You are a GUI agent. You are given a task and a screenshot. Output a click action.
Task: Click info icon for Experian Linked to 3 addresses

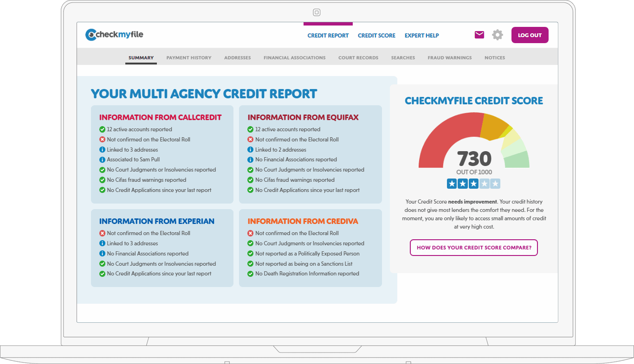[102, 243]
